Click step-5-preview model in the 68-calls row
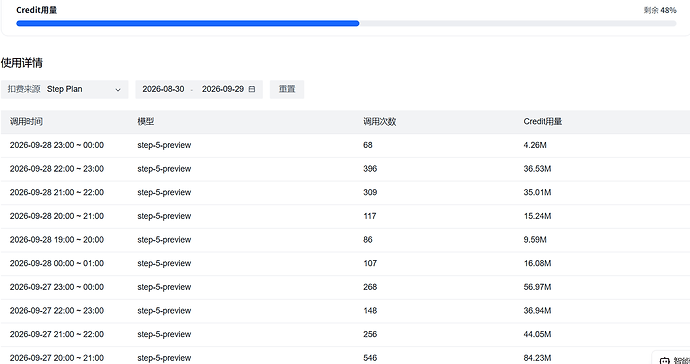690x364 pixels. (x=164, y=145)
